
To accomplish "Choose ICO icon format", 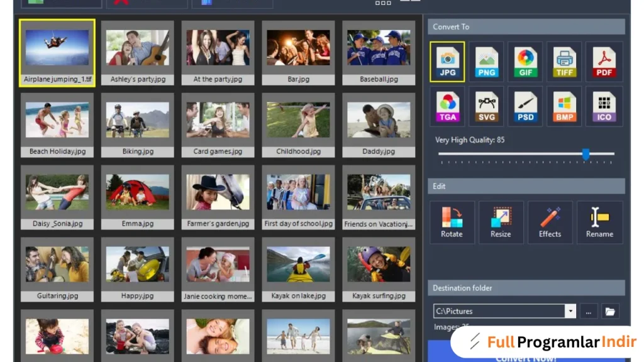I will (x=604, y=106).
